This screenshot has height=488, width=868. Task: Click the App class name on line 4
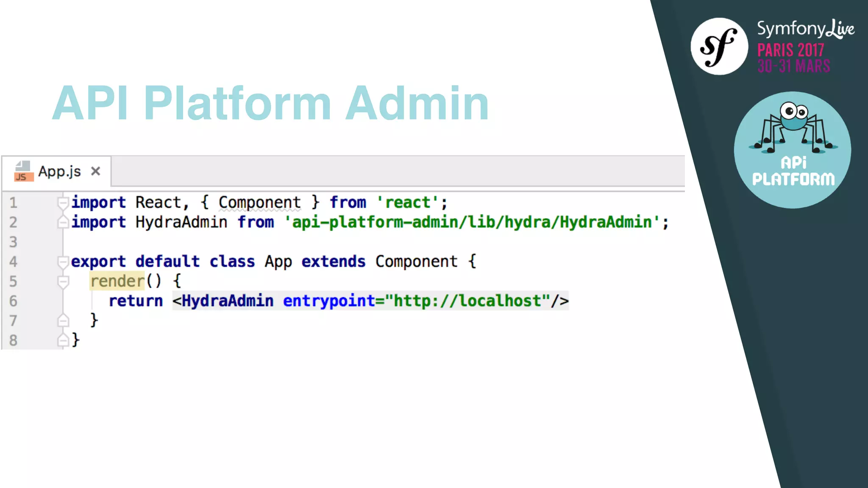(278, 262)
